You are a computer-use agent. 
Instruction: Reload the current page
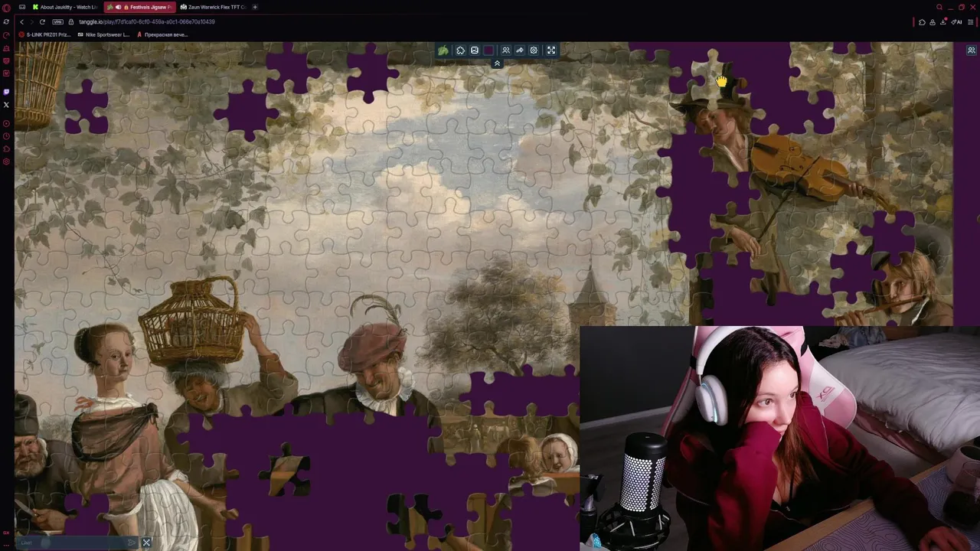point(42,22)
